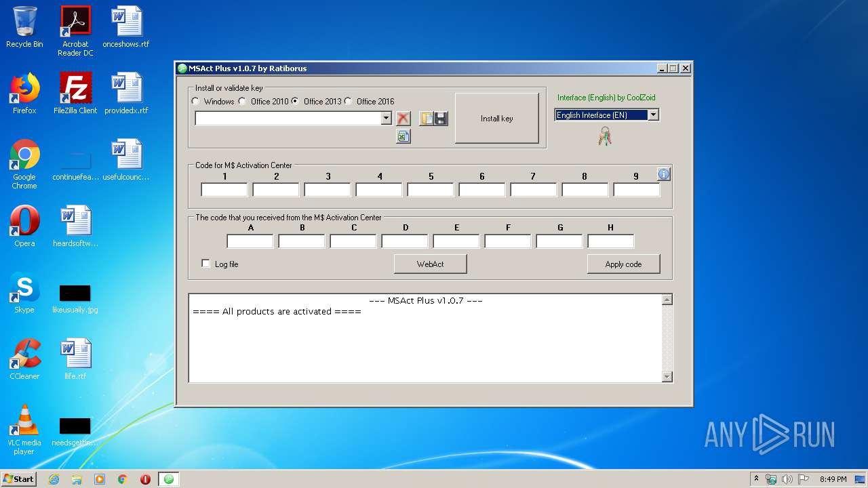This screenshot has height=488, width=868.
Task: Select the Office 2013 radio button
Action: [295, 102]
